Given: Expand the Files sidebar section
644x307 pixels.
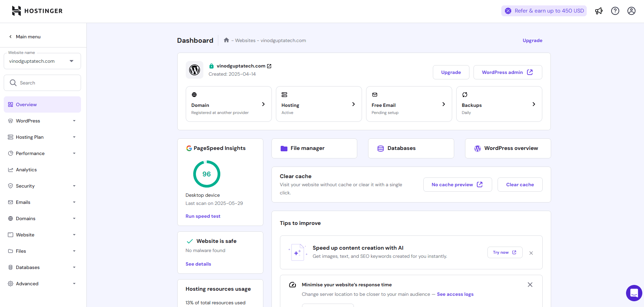Looking at the screenshot, I should [42, 251].
